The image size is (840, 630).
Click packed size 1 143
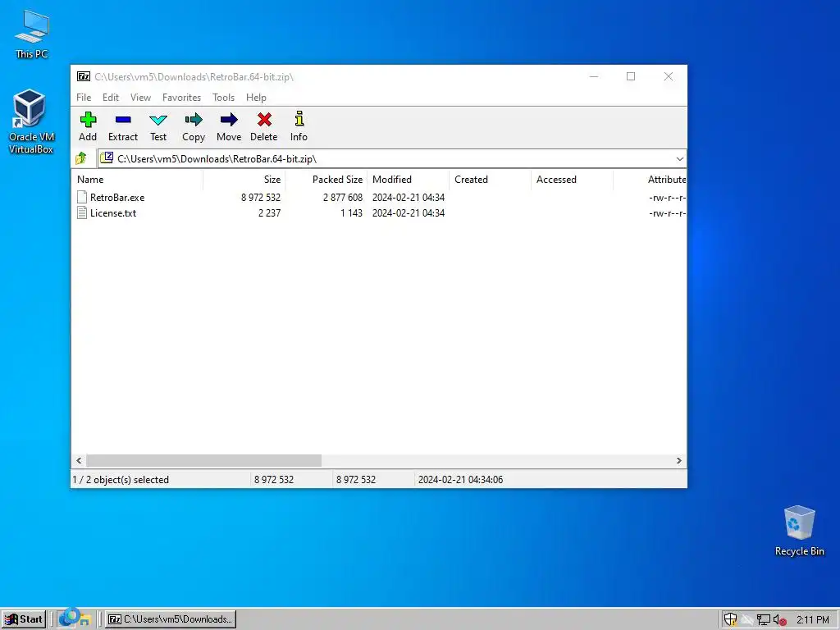(x=351, y=213)
